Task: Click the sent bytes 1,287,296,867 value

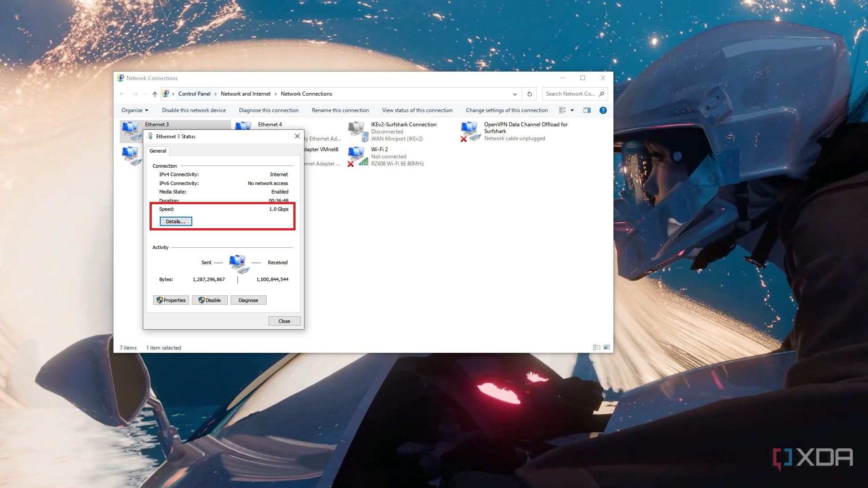Action: (209, 279)
